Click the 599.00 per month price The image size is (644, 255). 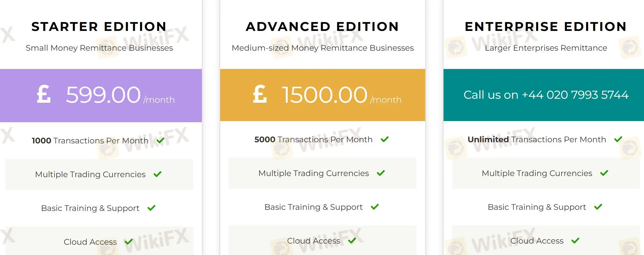click(x=103, y=95)
